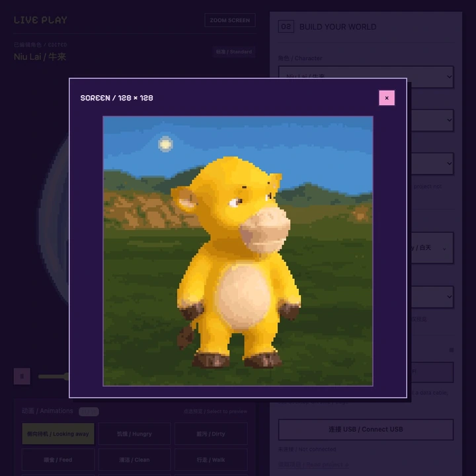Screen dimensions: 476x476
Task: Select the Walk animation
Action: tap(211, 459)
